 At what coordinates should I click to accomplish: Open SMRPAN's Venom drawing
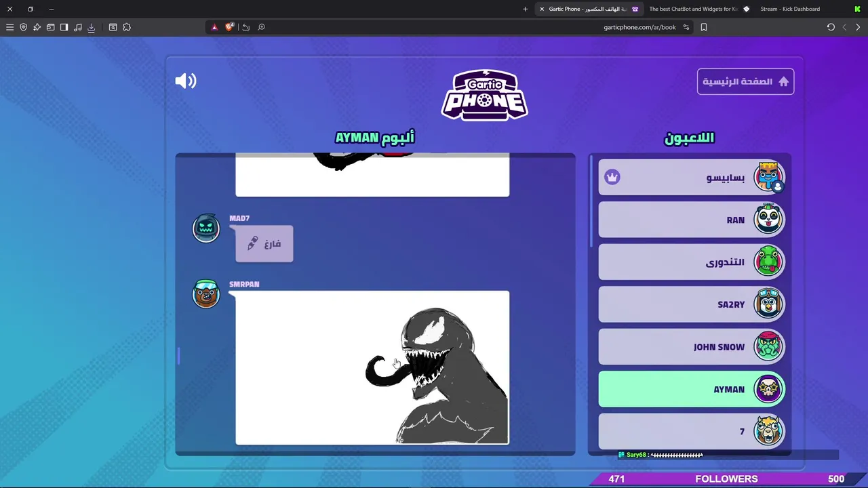pos(372,368)
